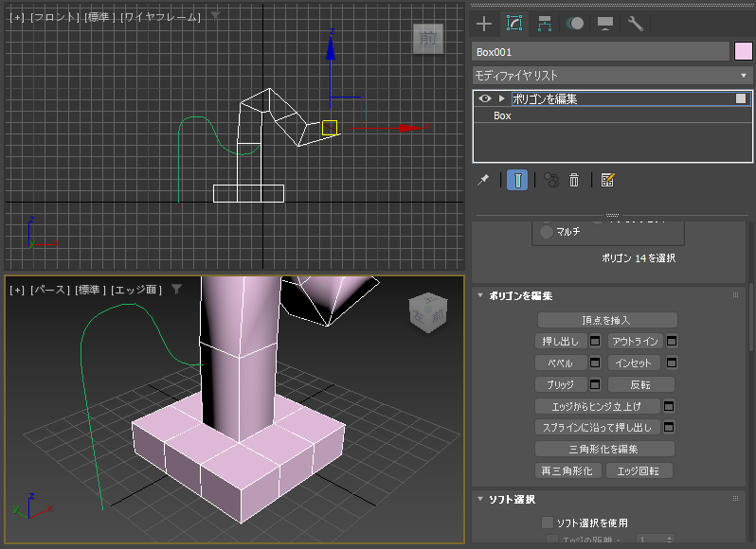The image size is (756, 549).
Task: Click the ブリッジ button
Action: click(x=561, y=384)
